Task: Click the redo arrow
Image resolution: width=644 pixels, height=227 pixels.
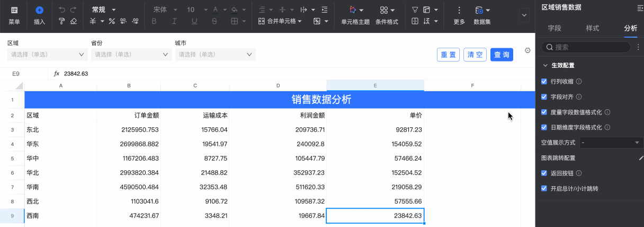Action: click(74, 10)
